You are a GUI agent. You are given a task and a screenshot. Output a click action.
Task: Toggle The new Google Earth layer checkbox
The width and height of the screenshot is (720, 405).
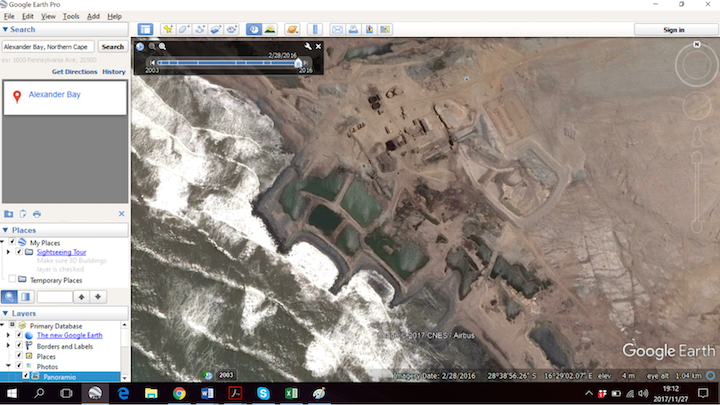19,335
